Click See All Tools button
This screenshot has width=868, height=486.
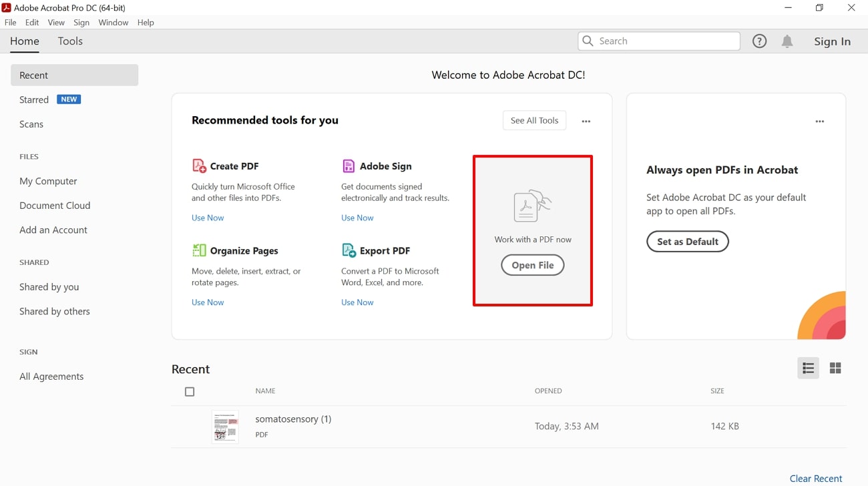534,121
